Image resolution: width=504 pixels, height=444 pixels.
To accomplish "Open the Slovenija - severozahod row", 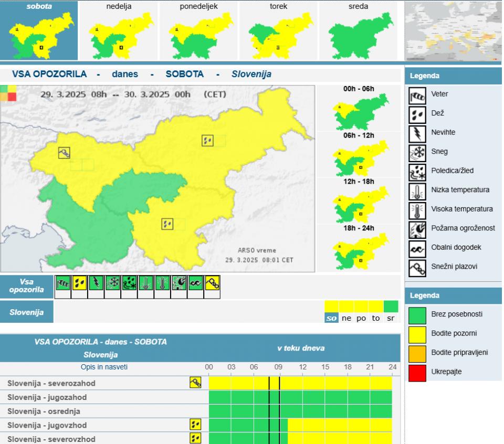I will [x=51, y=384].
